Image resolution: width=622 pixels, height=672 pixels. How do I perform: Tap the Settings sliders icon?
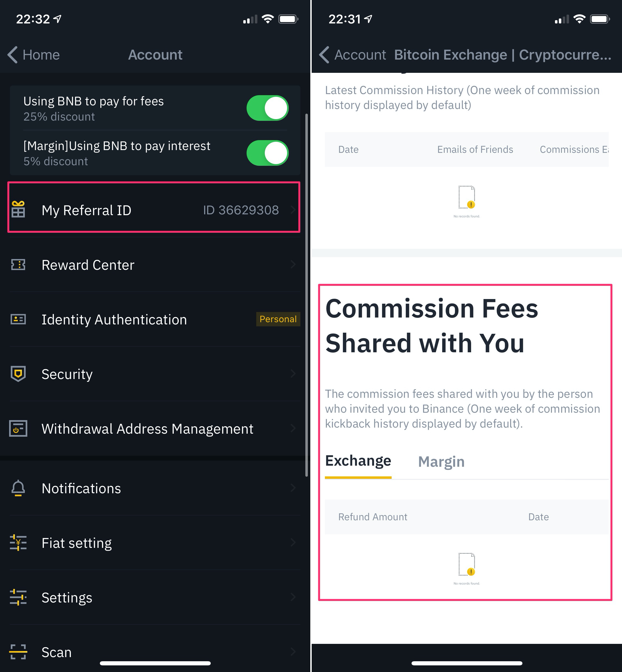click(18, 597)
